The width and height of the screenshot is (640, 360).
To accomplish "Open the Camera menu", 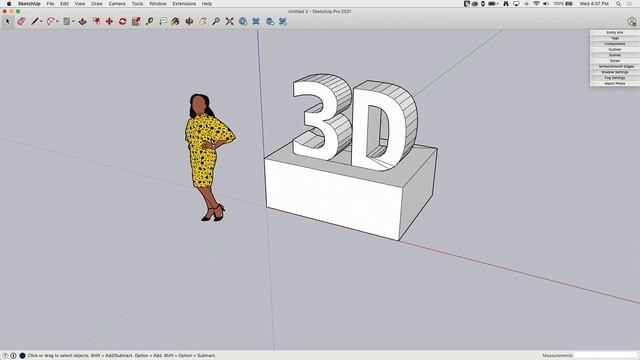I will [x=117, y=4].
